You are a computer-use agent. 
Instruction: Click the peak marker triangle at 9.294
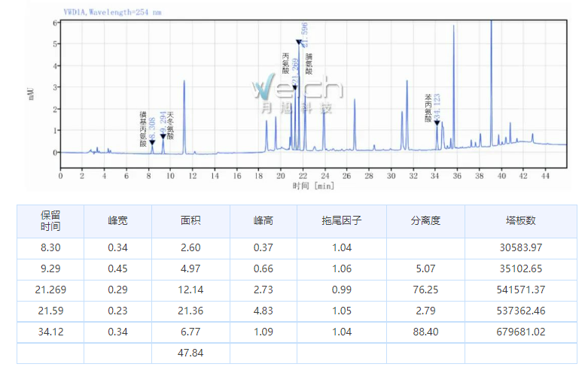coord(163,136)
